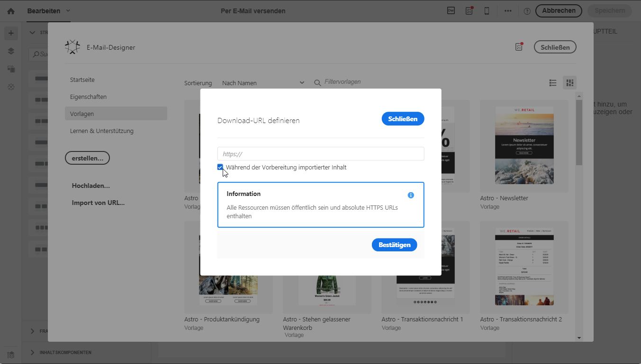The width and height of the screenshot is (641, 364).
Task: Open the top bar proof check icon
Action: pos(469,10)
